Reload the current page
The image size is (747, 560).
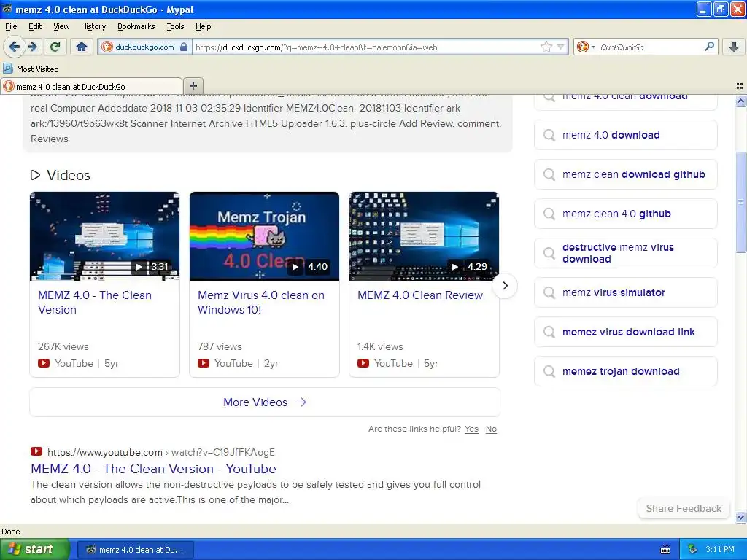(x=55, y=47)
